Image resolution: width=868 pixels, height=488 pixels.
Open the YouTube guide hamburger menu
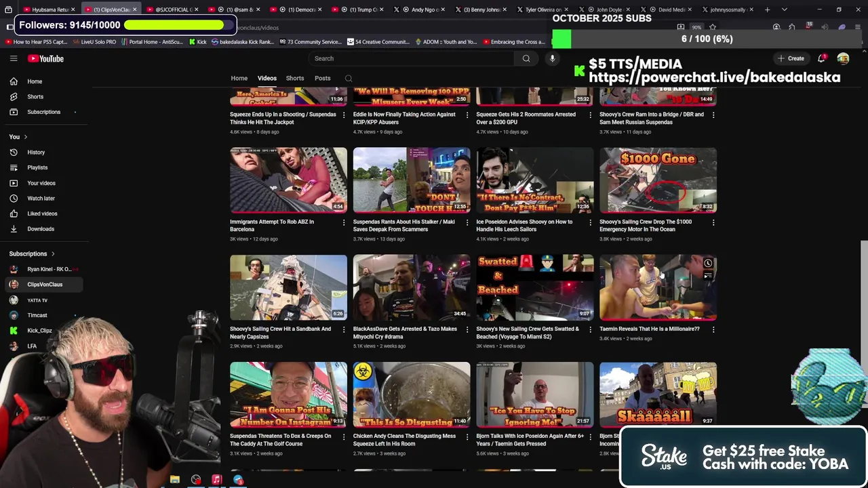[14, 59]
